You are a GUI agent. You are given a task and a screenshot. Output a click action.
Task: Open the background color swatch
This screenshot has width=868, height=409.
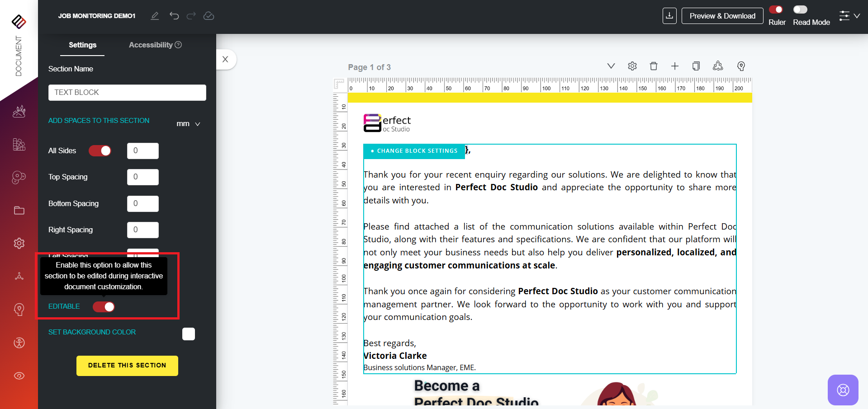pyautogui.click(x=189, y=334)
